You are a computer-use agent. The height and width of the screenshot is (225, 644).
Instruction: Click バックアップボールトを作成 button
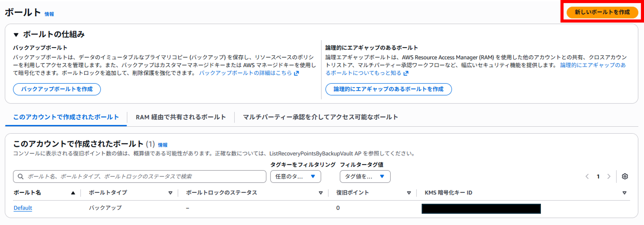(57, 89)
